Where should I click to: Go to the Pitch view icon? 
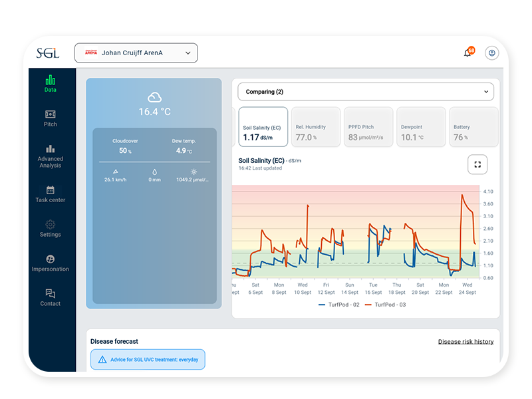point(51,114)
